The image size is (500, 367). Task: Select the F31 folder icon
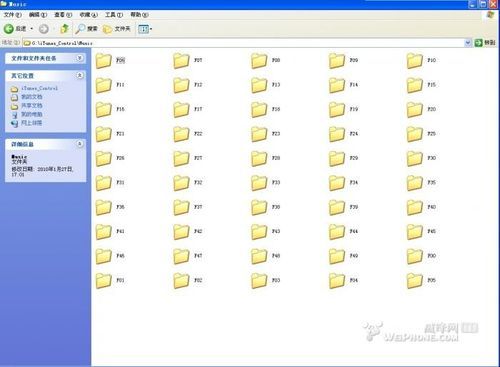click(103, 183)
